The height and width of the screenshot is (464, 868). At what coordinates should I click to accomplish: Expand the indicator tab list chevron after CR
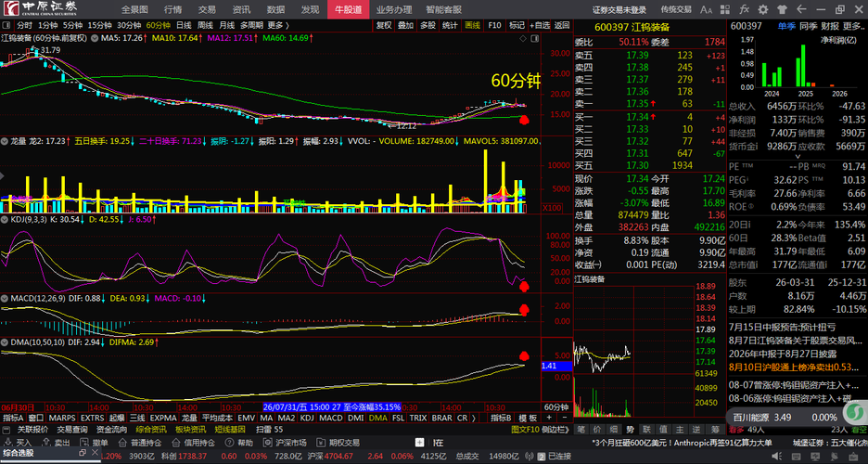(474, 418)
